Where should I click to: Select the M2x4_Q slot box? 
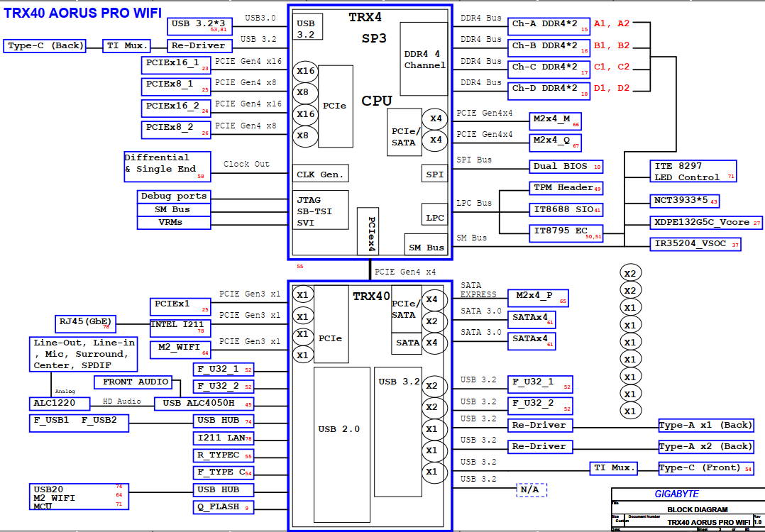click(555, 143)
